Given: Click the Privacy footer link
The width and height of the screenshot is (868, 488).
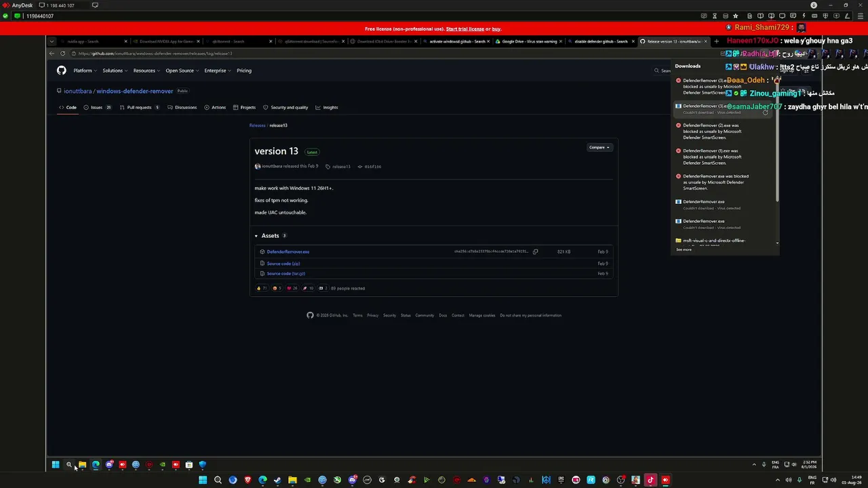Looking at the screenshot, I should [x=373, y=315].
